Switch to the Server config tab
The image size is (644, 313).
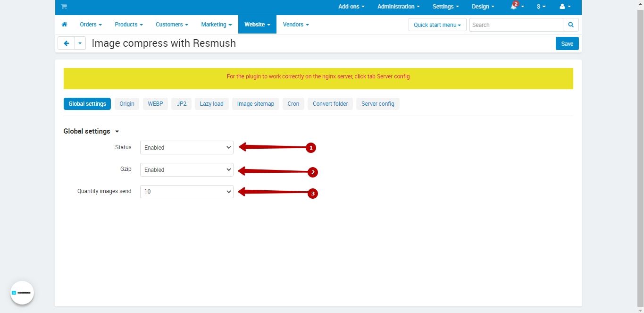378,104
